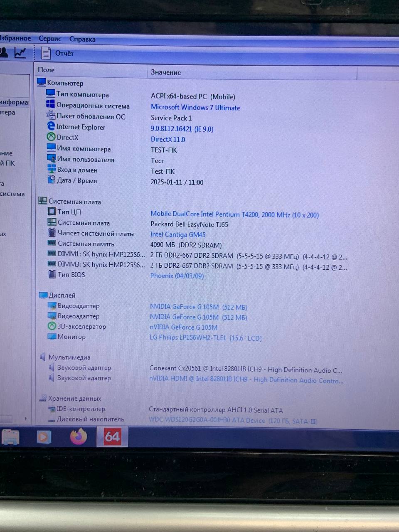Click the Internet Explorer icon
This screenshot has height=532, width=399.
pos(51,126)
